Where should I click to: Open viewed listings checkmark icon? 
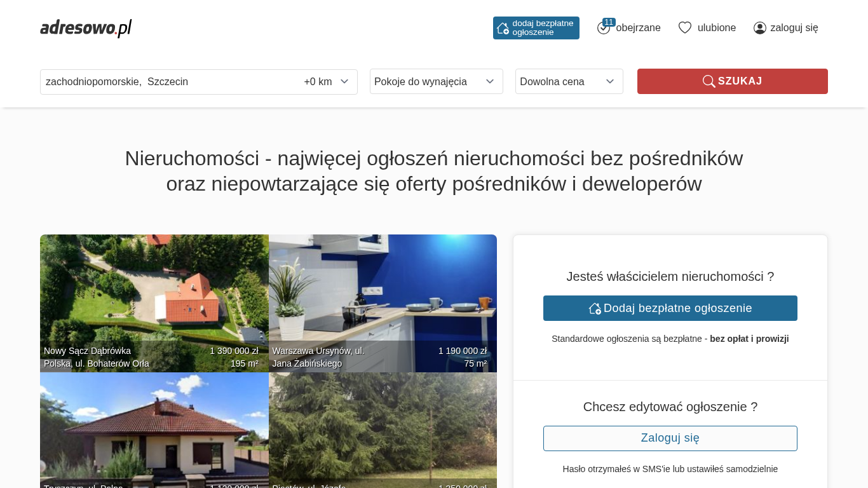(603, 28)
